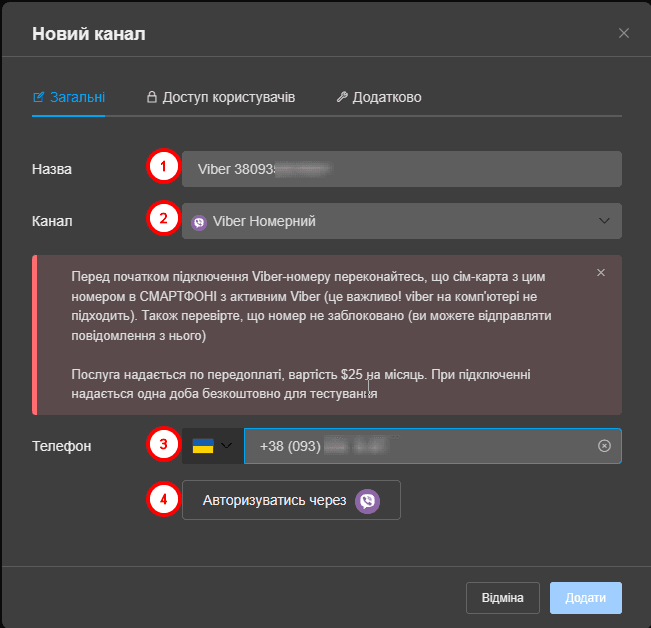The image size is (651, 628).
Task: Expand the Канал chevron arrow
Action: [x=604, y=221]
